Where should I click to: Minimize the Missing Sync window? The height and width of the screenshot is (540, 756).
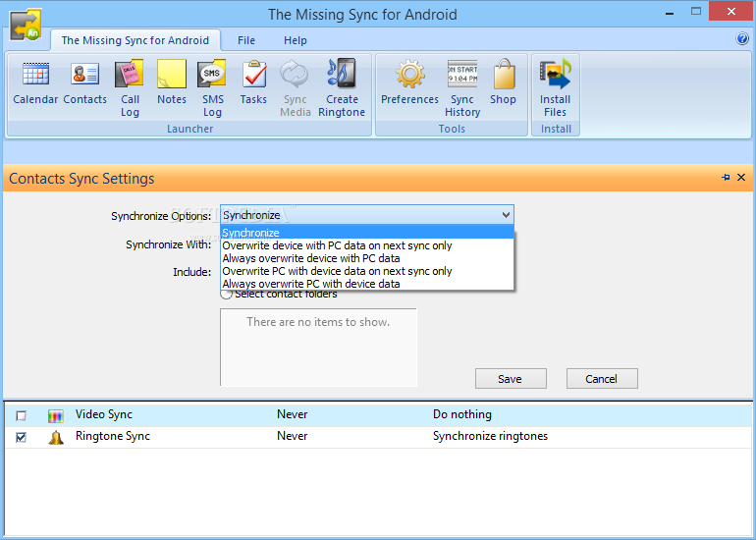click(x=670, y=13)
